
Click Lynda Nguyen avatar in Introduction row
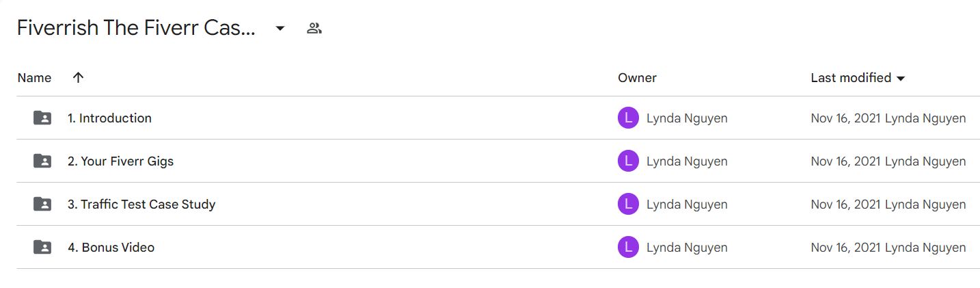pos(628,118)
